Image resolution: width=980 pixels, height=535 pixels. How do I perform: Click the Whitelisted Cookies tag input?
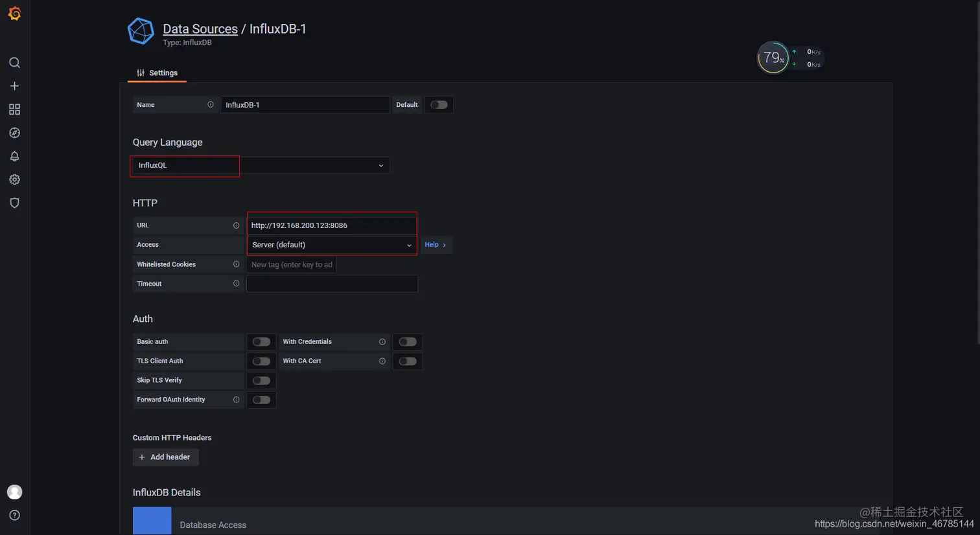[292, 264]
